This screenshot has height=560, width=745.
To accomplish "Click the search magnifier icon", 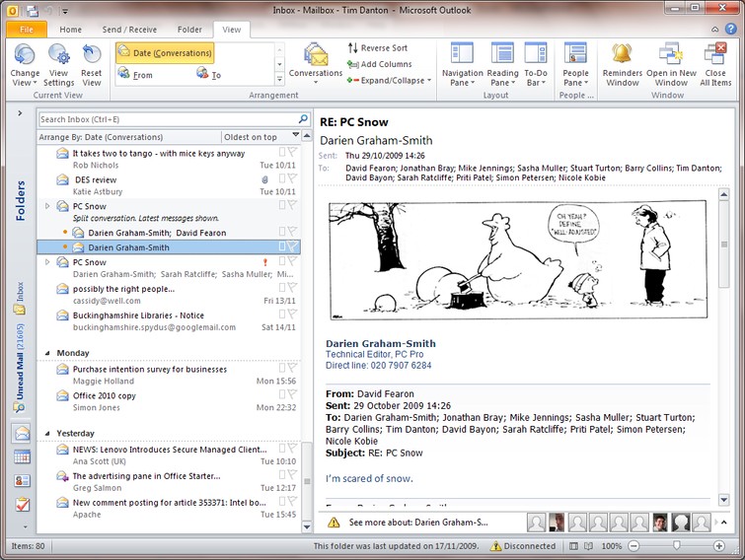I will click(x=303, y=118).
